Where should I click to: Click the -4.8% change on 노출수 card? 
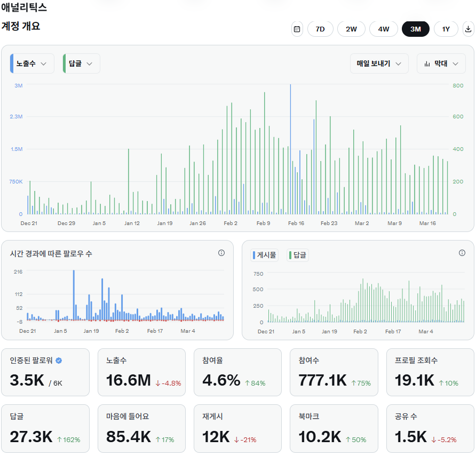(x=169, y=383)
